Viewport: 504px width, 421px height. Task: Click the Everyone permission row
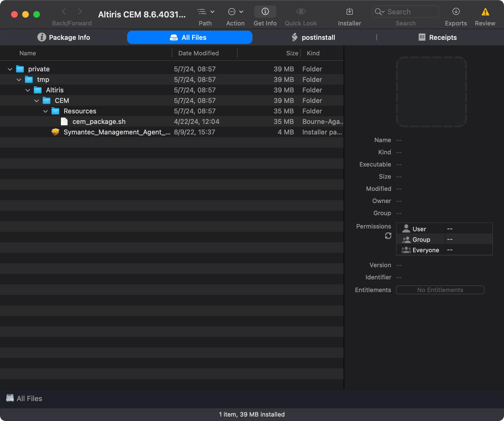click(x=444, y=250)
